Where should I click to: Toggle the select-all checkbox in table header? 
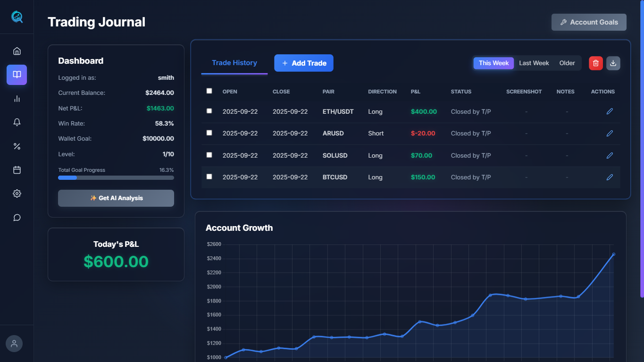click(x=209, y=91)
